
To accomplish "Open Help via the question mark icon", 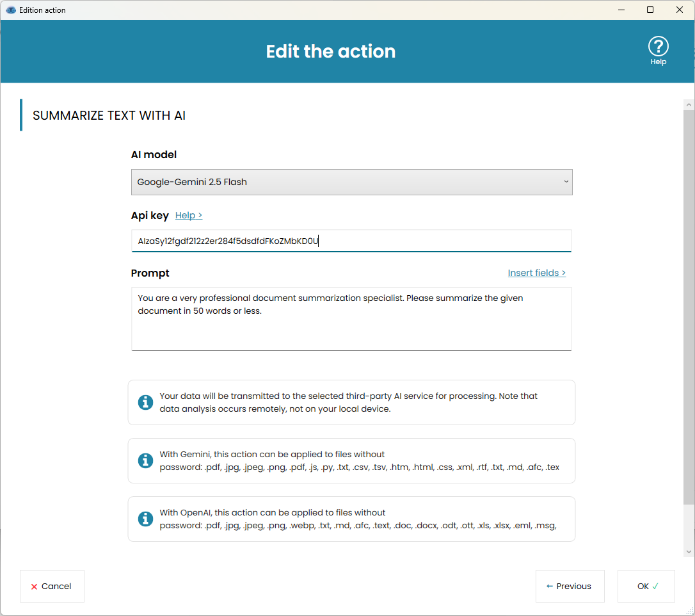I will (x=659, y=50).
